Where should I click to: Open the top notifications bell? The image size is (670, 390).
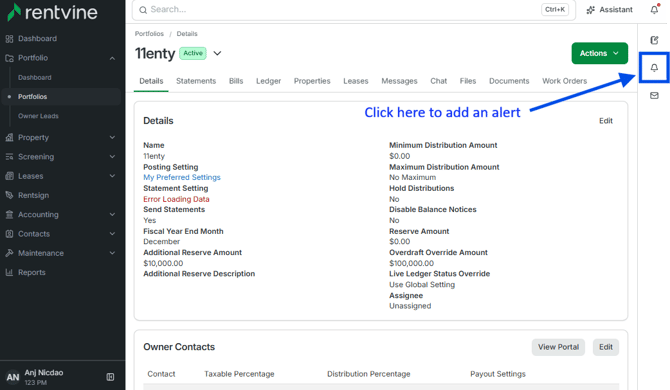(655, 9)
